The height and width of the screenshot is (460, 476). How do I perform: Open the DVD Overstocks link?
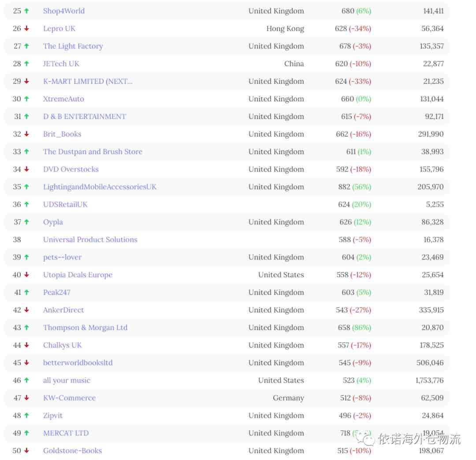[71, 169]
